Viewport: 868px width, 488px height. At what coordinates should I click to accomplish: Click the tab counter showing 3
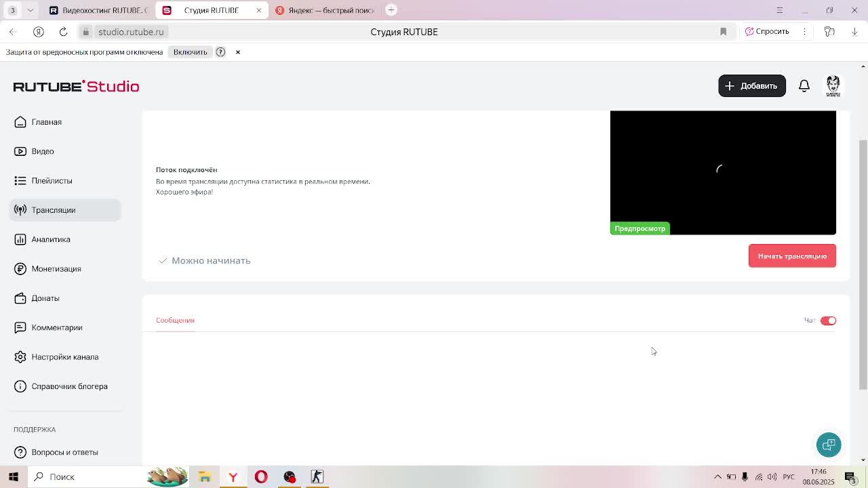pos(12,10)
